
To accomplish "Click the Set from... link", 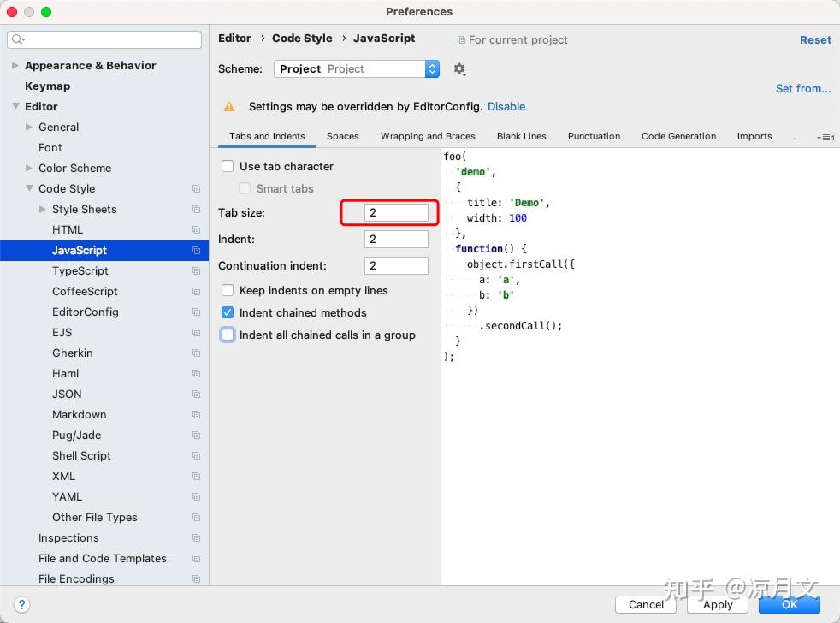I will pyautogui.click(x=803, y=88).
